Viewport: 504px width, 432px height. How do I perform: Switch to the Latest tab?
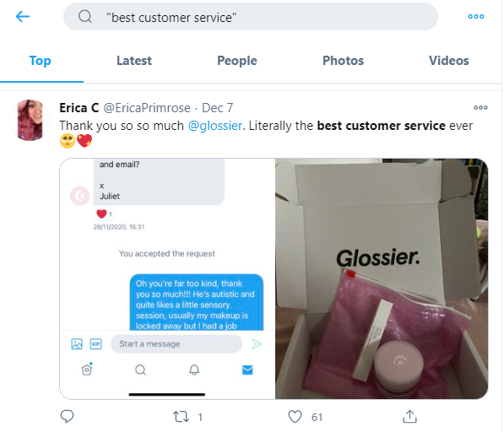[134, 61]
